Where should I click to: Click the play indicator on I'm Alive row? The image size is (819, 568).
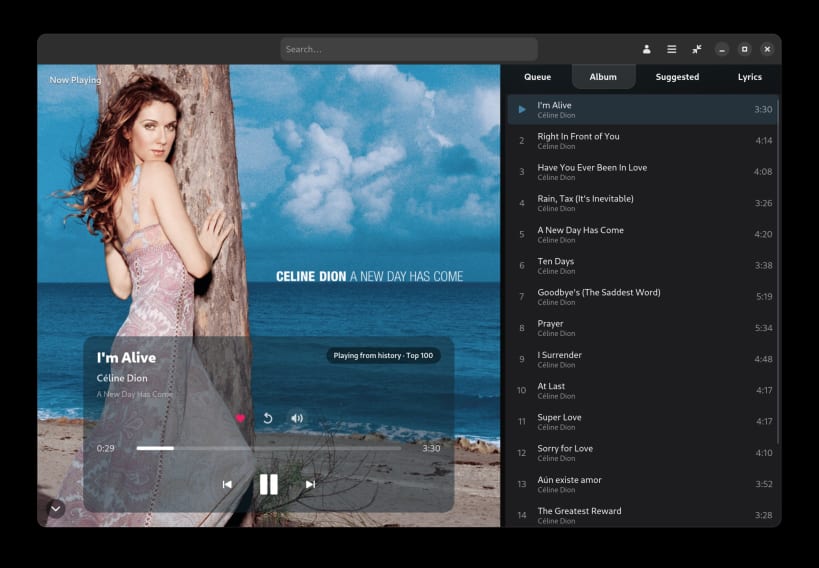coord(522,110)
